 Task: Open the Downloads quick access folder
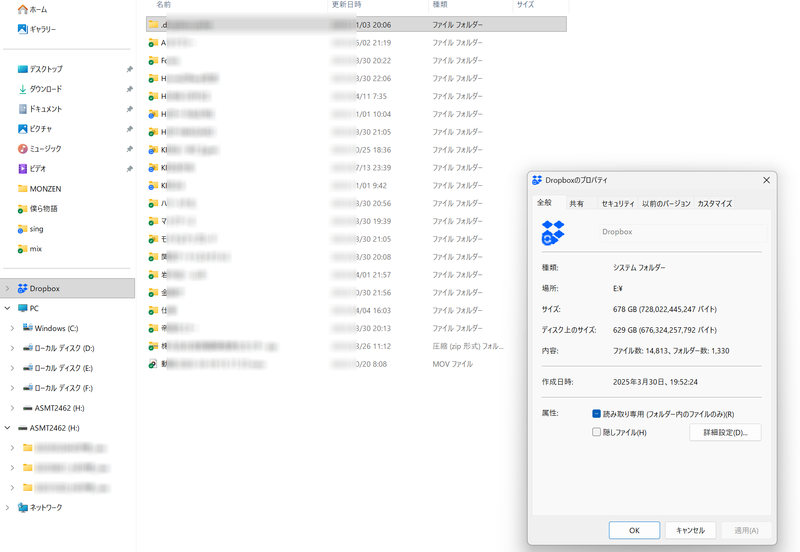point(40,89)
